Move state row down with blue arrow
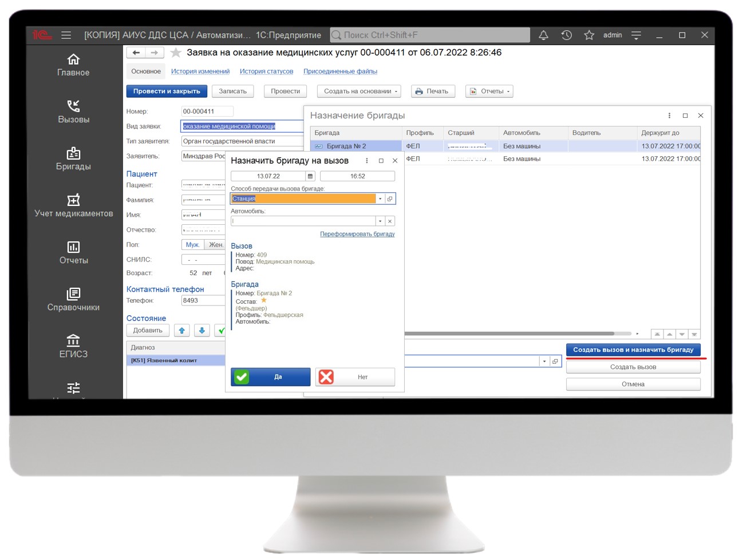Image resolution: width=743 pixels, height=560 pixels. click(201, 330)
